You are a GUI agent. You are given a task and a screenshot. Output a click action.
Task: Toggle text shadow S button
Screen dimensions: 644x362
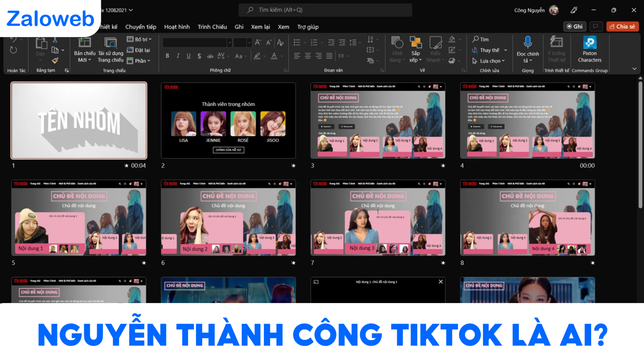(199, 56)
